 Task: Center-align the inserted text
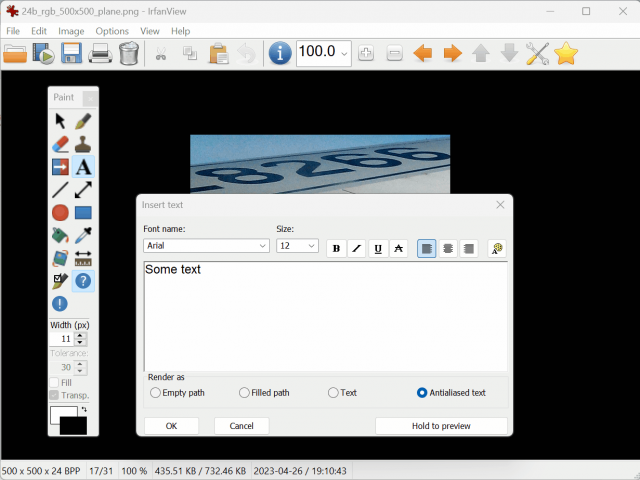coord(448,248)
